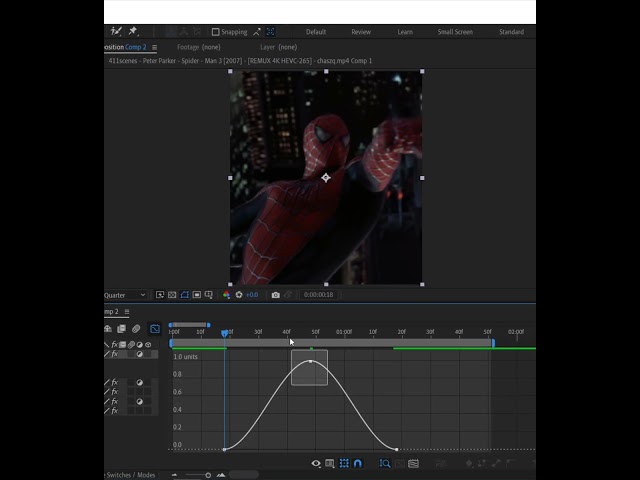
Task: Toggle the blue dashed snap features icon
Action: pyautogui.click(x=270, y=32)
